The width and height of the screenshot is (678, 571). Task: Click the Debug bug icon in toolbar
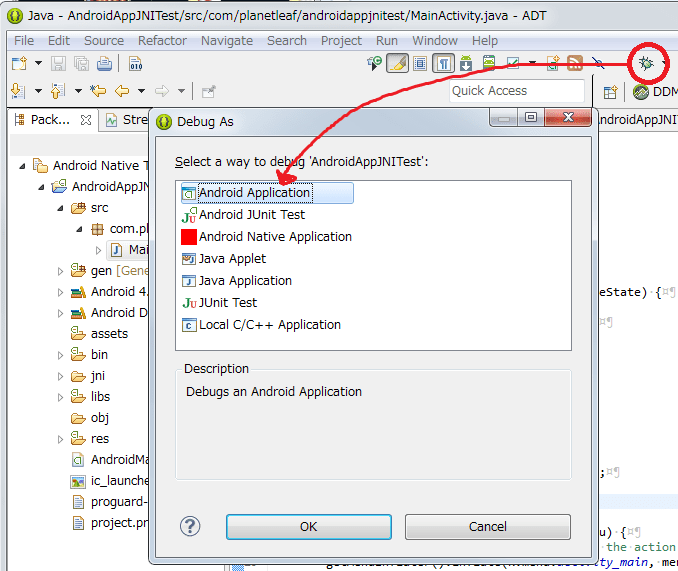pyautogui.click(x=646, y=64)
